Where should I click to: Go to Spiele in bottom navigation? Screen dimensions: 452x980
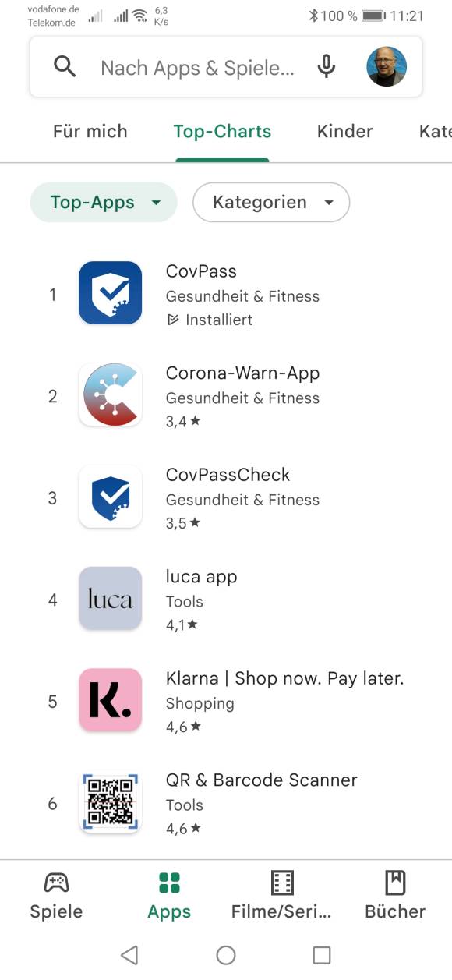tap(56, 897)
